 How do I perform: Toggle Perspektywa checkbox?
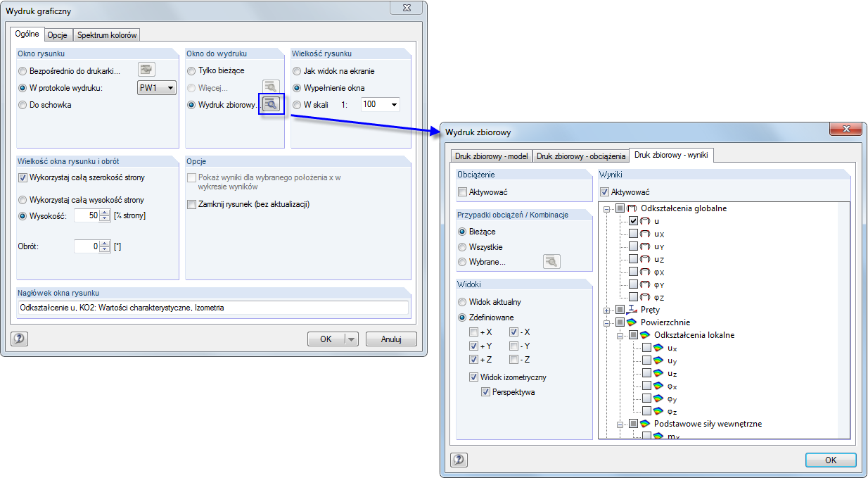click(486, 391)
